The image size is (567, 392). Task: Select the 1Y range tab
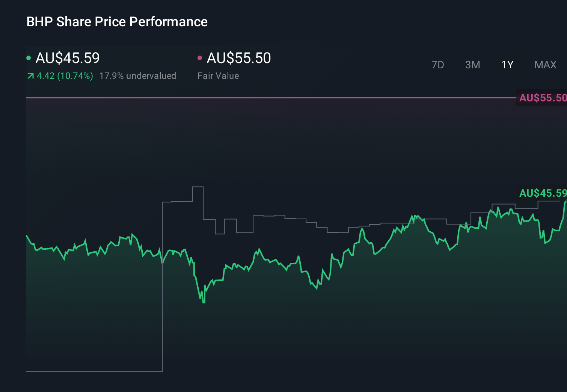(x=507, y=65)
